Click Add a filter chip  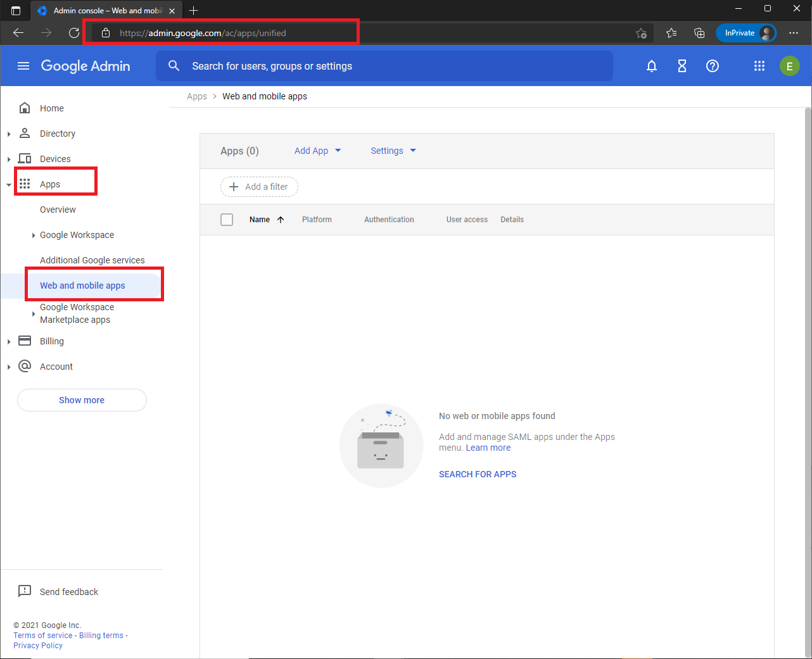(259, 187)
